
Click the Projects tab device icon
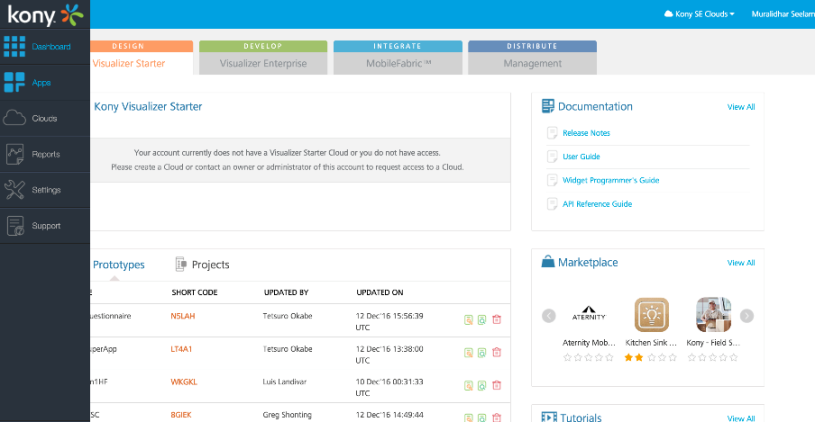pyautogui.click(x=180, y=264)
